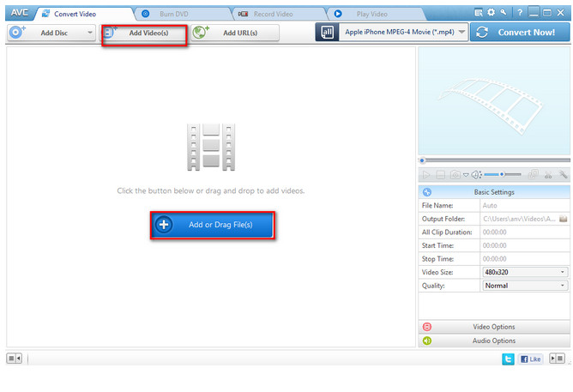The image size is (573, 392).
Task: Open settings with the gear icon
Action: point(491,12)
